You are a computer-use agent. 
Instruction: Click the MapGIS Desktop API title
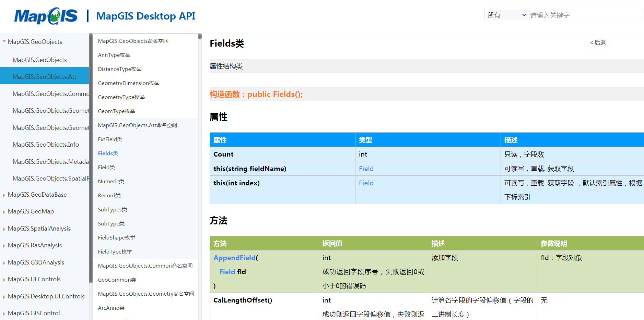(145, 16)
